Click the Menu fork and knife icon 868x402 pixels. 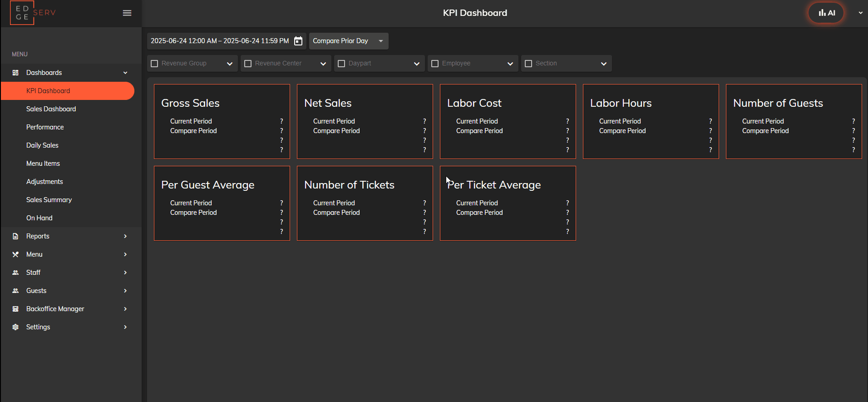(x=15, y=254)
